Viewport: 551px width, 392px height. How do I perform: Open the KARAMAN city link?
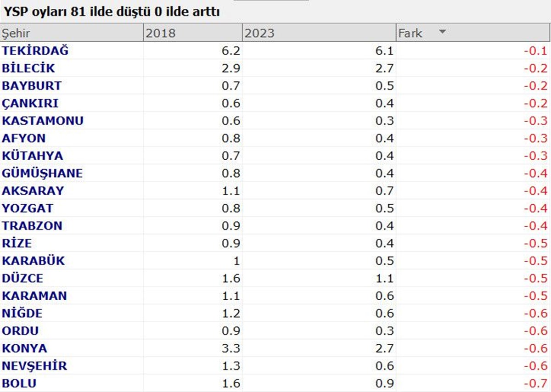[34, 295]
